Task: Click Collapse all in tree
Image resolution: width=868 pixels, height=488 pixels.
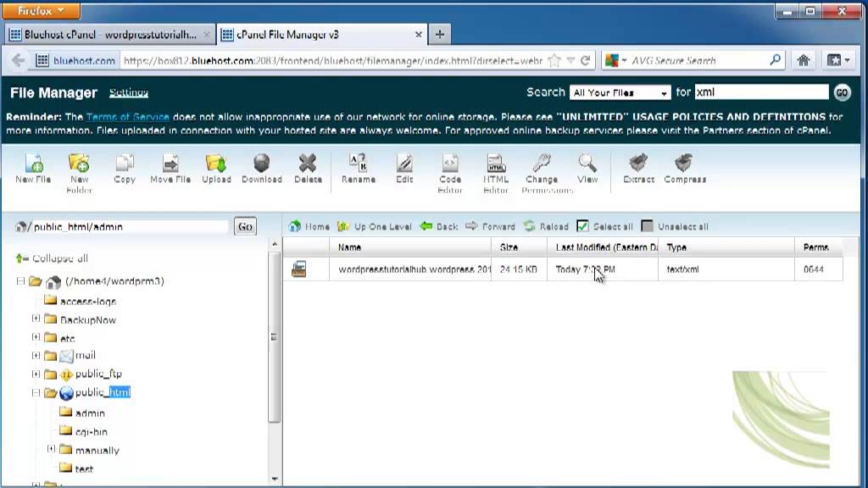Action: pyautogui.click(x=52, y=258)
